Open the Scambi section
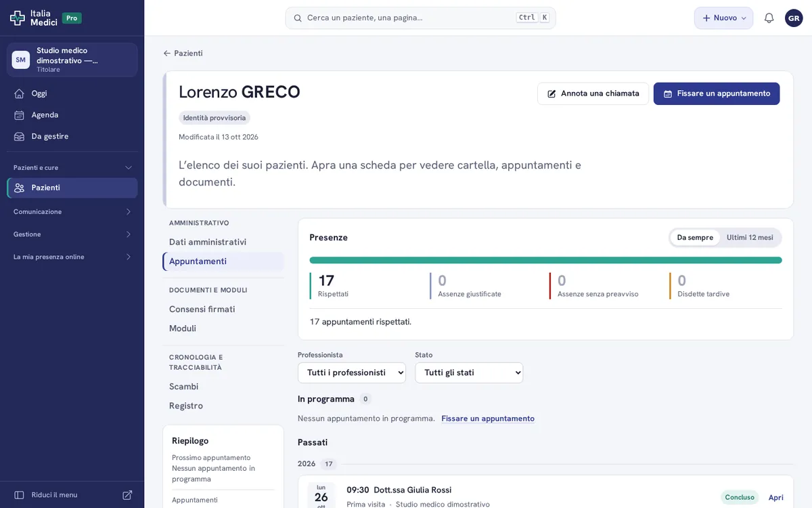812x508 pixels. (x=223, y=387)
